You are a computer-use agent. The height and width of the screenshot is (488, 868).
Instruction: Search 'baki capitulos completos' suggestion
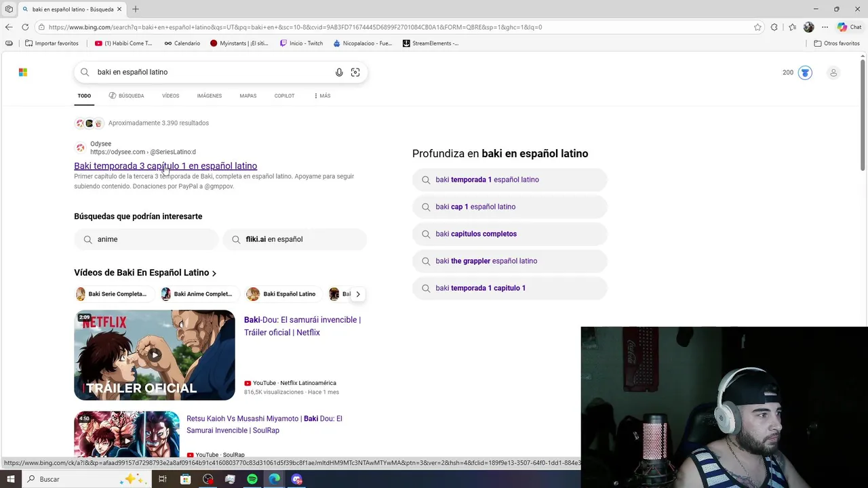pyautogui.click(x=509, y=234)
